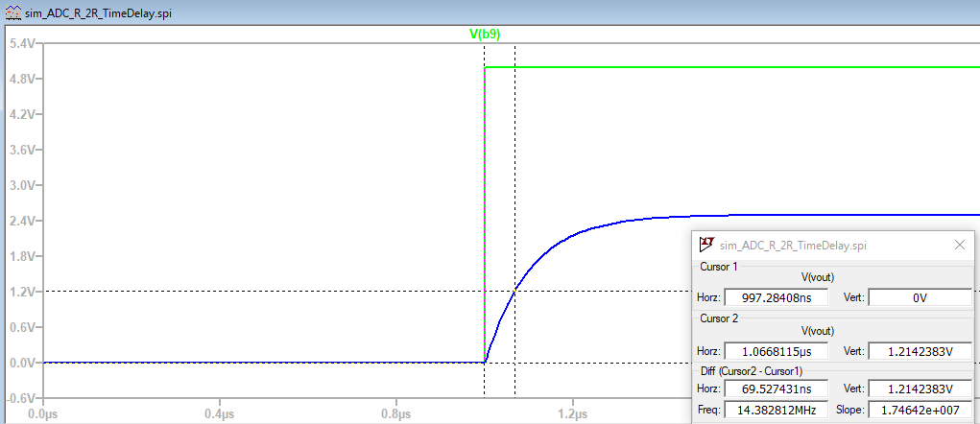
Task: Click the Cursor 2 Horz value field
Action: tap(775, 350)
